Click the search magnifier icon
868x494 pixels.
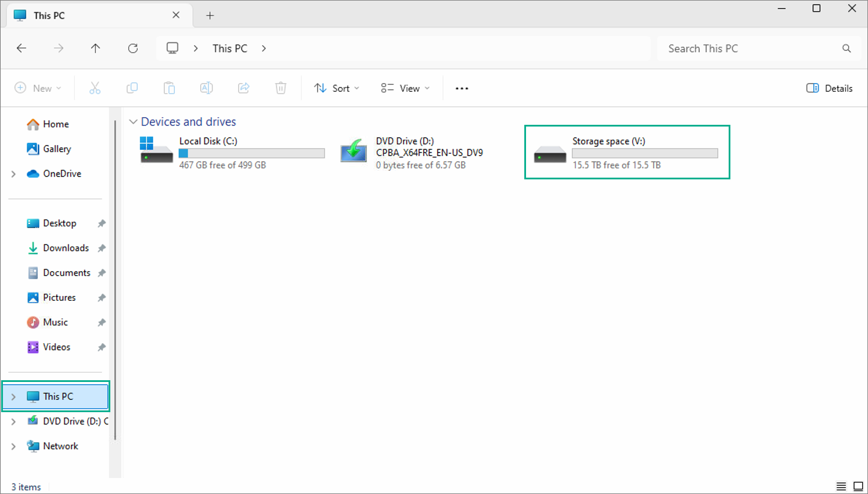click(x=847, y=49)
